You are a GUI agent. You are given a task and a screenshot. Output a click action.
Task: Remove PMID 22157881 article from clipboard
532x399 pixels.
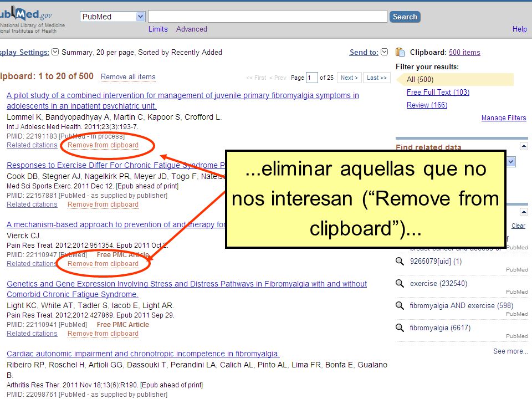click(103, 204)
